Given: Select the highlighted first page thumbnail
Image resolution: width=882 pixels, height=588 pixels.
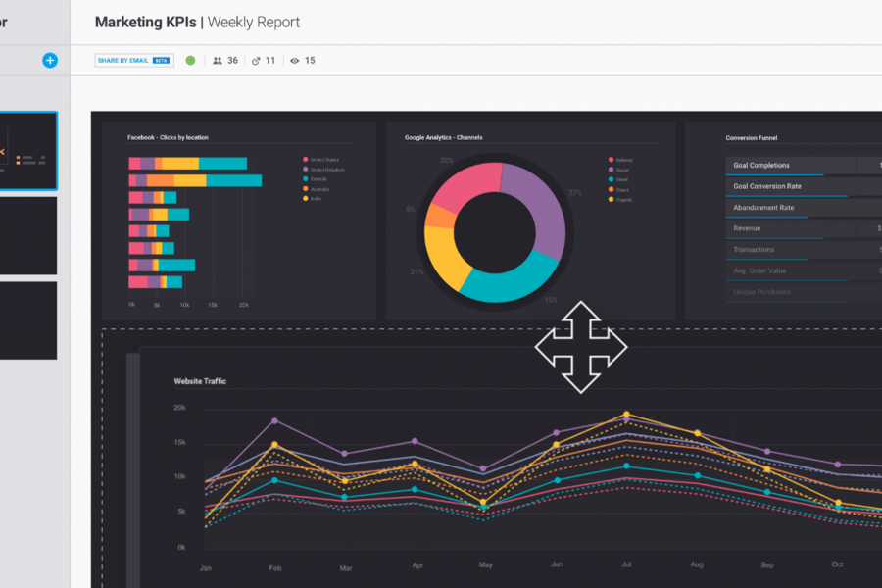Looking at the screenshot, I should [x=28, y=151].
